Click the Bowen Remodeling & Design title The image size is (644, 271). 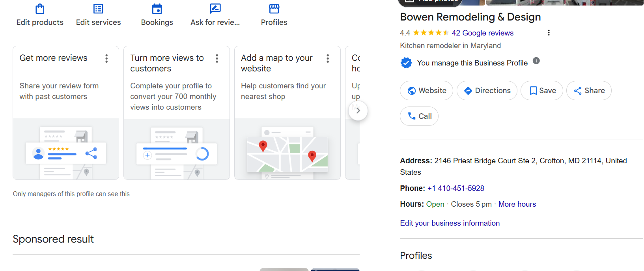(470, 17)
